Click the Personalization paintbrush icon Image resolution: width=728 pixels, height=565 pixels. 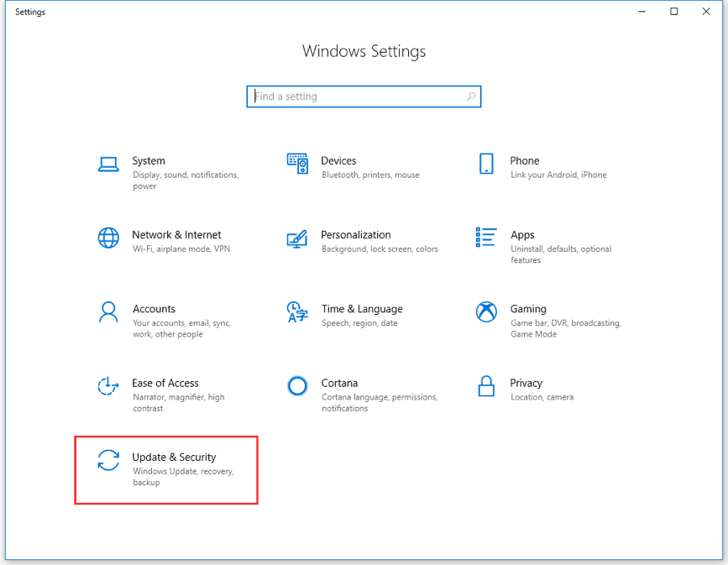pos(297,238)
